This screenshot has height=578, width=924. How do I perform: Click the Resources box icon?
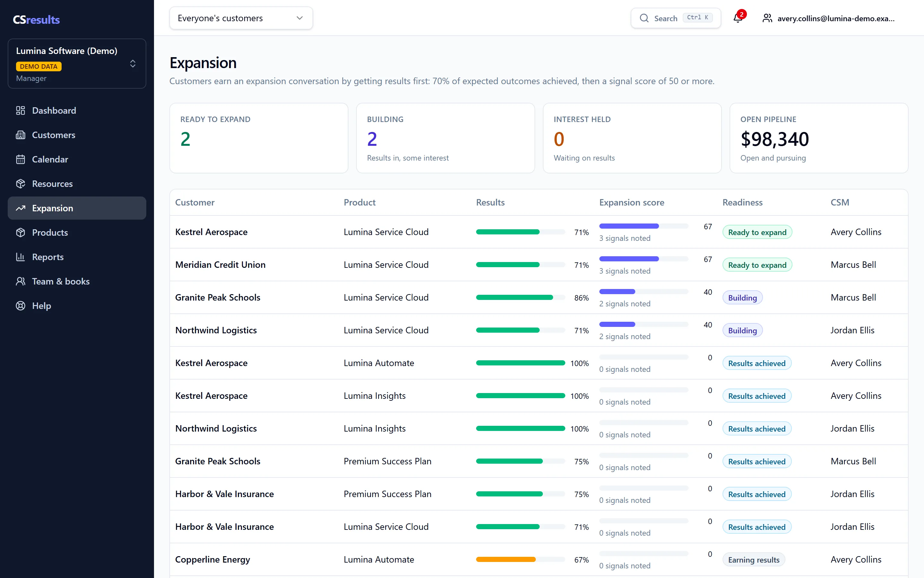coord(20,184)
